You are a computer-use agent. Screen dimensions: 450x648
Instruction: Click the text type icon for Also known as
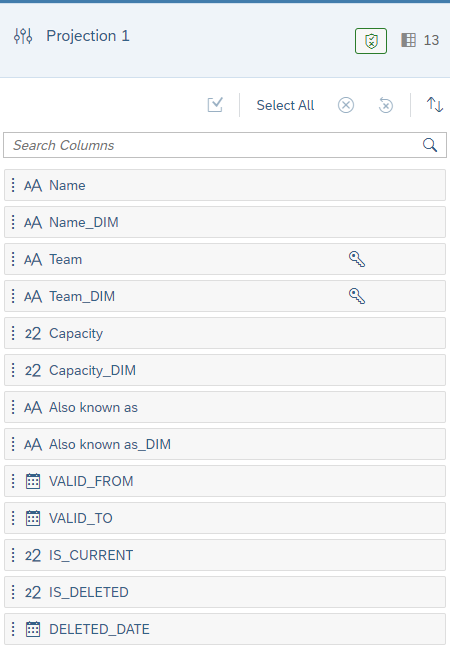33,408
